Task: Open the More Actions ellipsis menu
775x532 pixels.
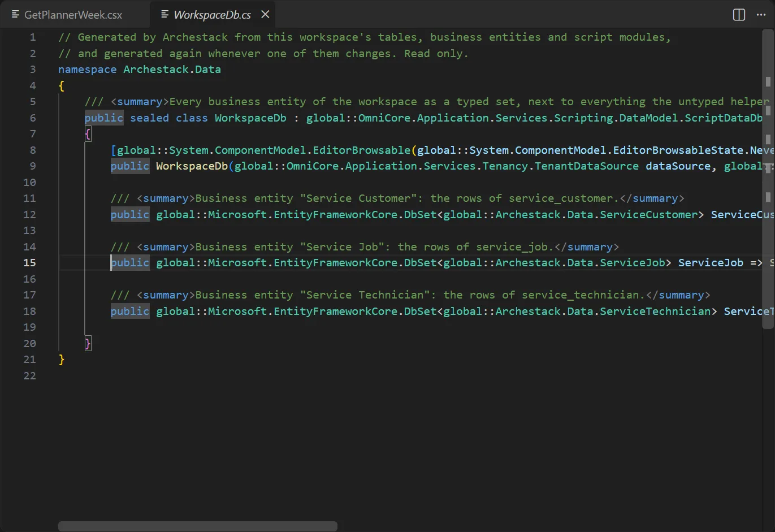Action: 761,15
